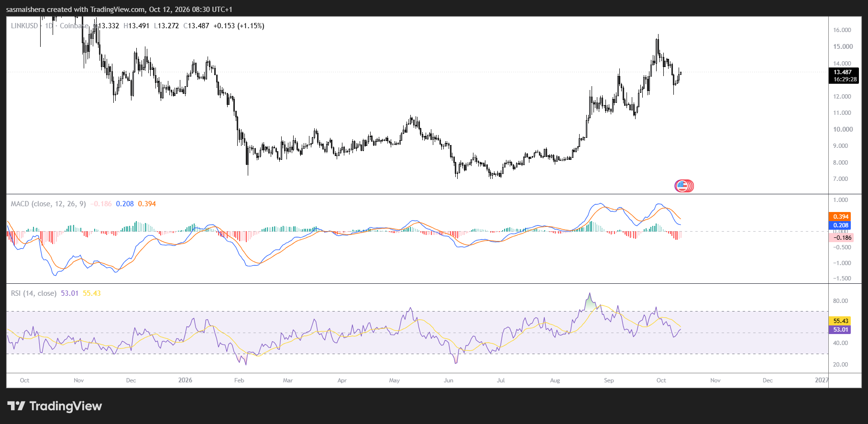The width and height of the screenshot is (868, 424).
Task: Click the Jun label on the time axis
Action: [x=449, y=380]
